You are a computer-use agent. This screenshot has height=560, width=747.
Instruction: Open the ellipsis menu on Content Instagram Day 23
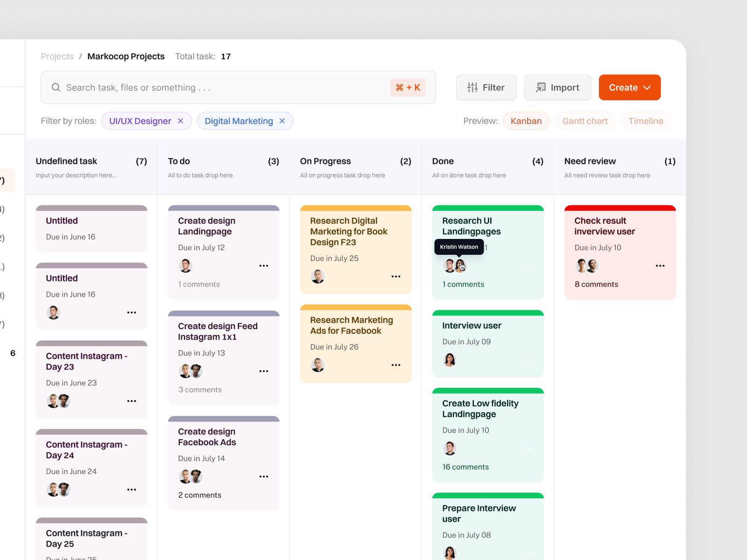[132, 401]
